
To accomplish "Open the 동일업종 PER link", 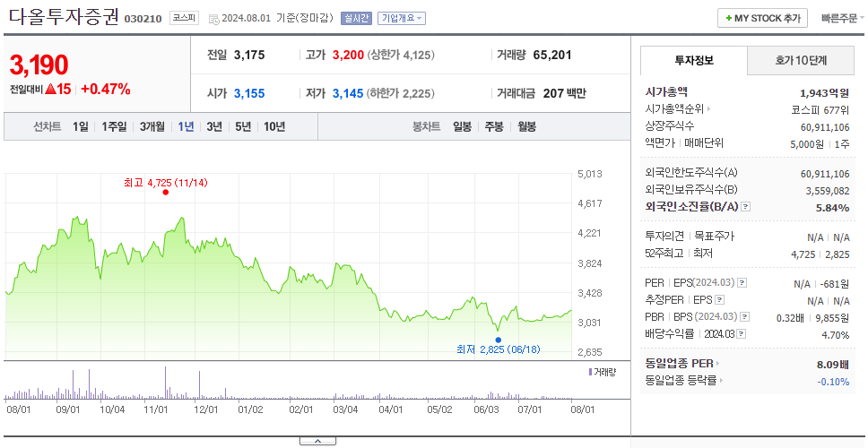I will click(x=682, y=364).
